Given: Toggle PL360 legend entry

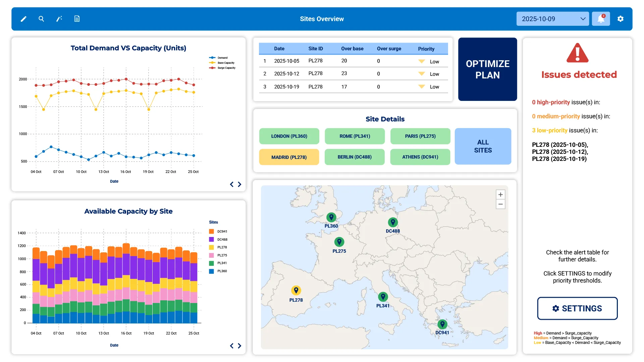Looking at the screenshot, I should pyautogui.click(x=218, y=271).
